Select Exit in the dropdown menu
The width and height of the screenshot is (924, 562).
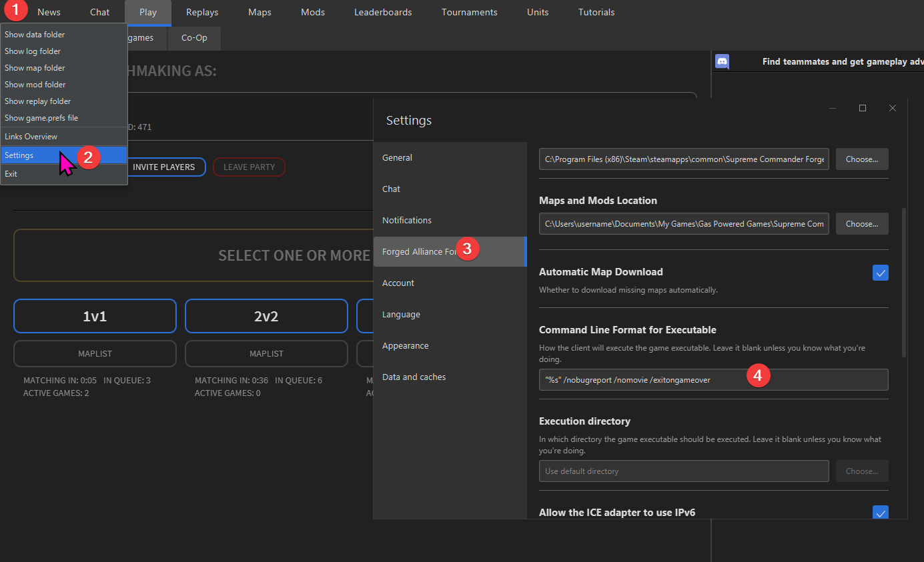(x=64, y=174)
